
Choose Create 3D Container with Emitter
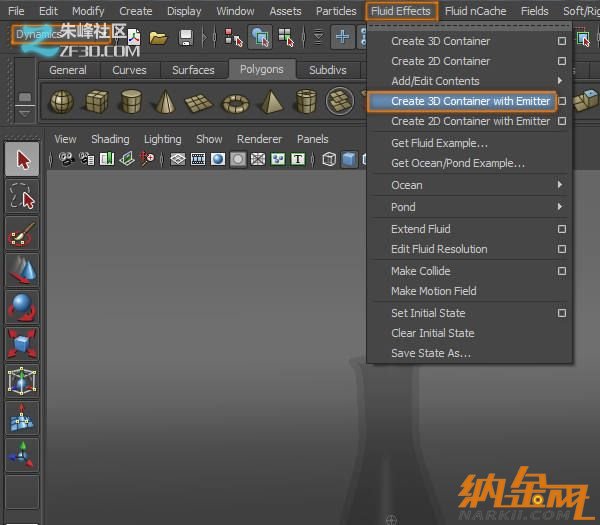tap(462, 101)
